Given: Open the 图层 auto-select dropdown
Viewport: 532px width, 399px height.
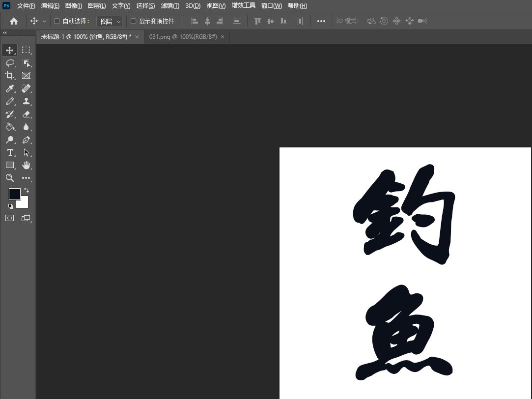Looking at the screenshot, I should 109,21.
